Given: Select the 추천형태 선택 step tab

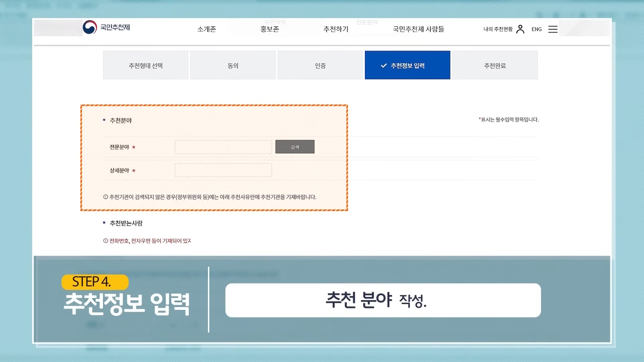Looking at the screenshot, I should point(146,65).
